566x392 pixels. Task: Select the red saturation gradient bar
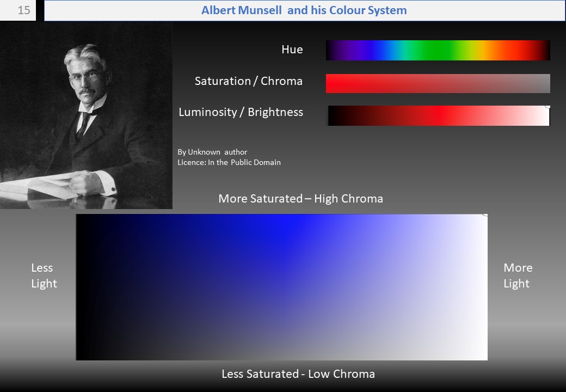coord(438,83)
